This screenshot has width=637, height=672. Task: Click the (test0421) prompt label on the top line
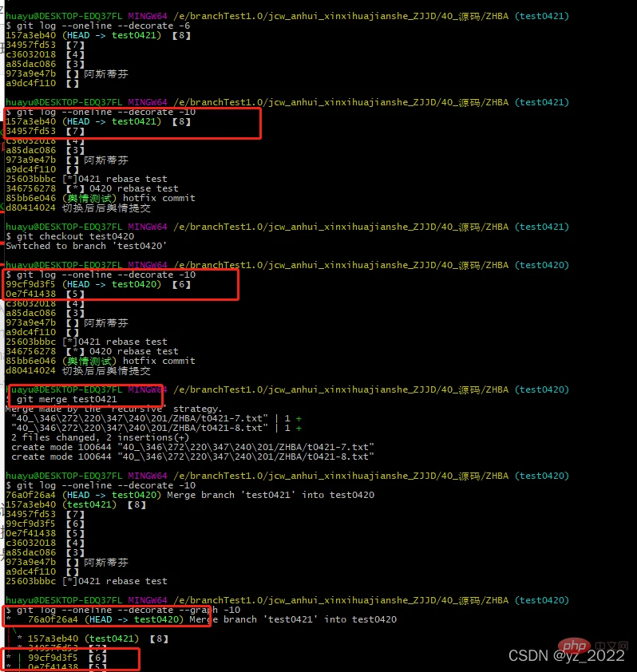[x=543, y=16]
